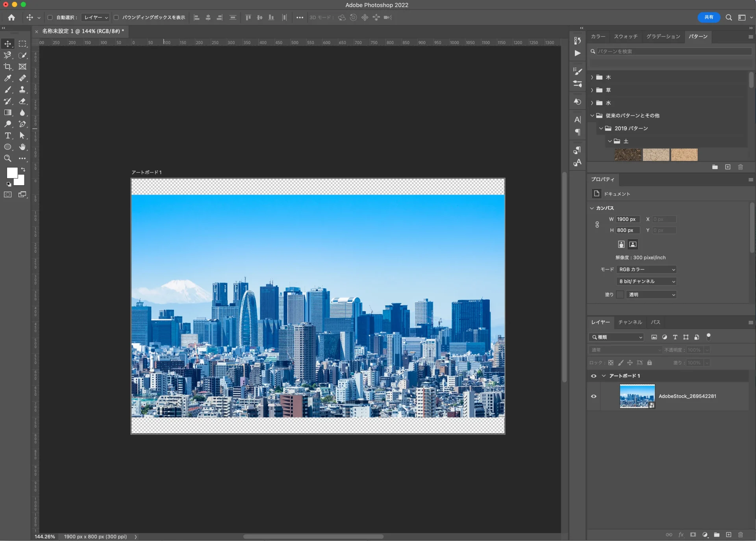Select the Eyedropper tool
The height and width of the screenshot is (541, 756).
(x=8, y=78)
